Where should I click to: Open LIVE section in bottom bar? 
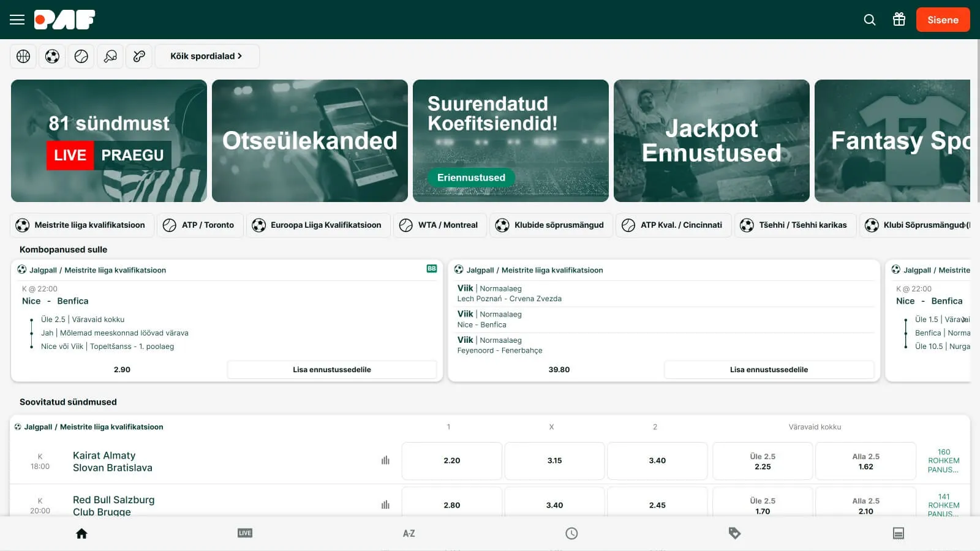pyautogui.click(x=245, y=533)
